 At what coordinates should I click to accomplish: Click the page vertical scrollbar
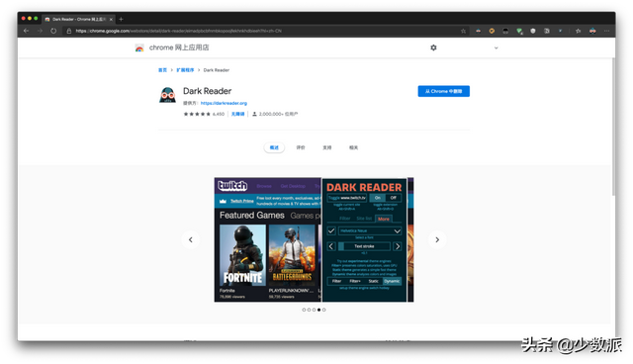(613, 128)
